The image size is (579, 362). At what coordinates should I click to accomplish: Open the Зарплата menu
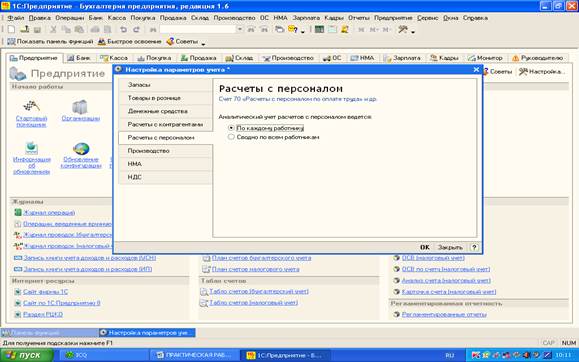(306, 18)
